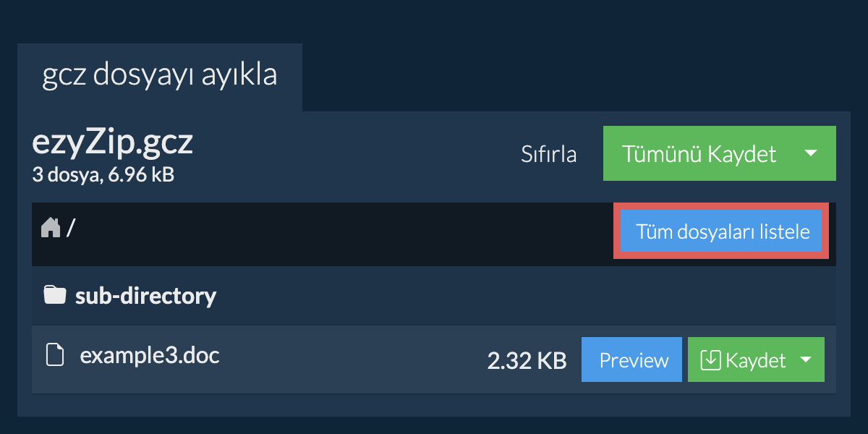Select the "gcz dosyayı ayıkla" tab
Image resolution: width=868 pixels, height=434 pixels.
point(160,75)
